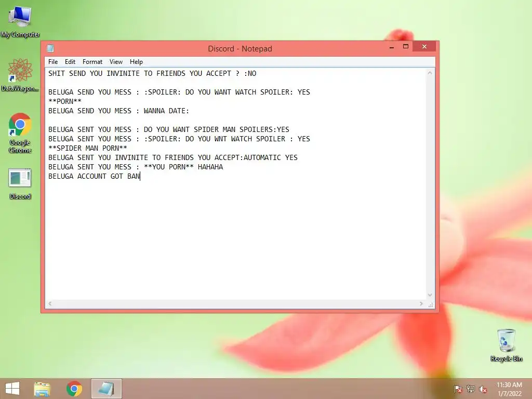Viewport: 532px width, 399px height.
Task: Click line 'DO YOU WANT WATCH SPOILER: YES'
Action: click(x=179, y=92)
